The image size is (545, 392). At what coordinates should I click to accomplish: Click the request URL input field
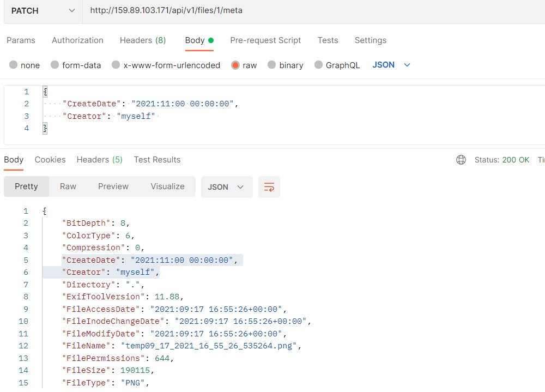313,11
